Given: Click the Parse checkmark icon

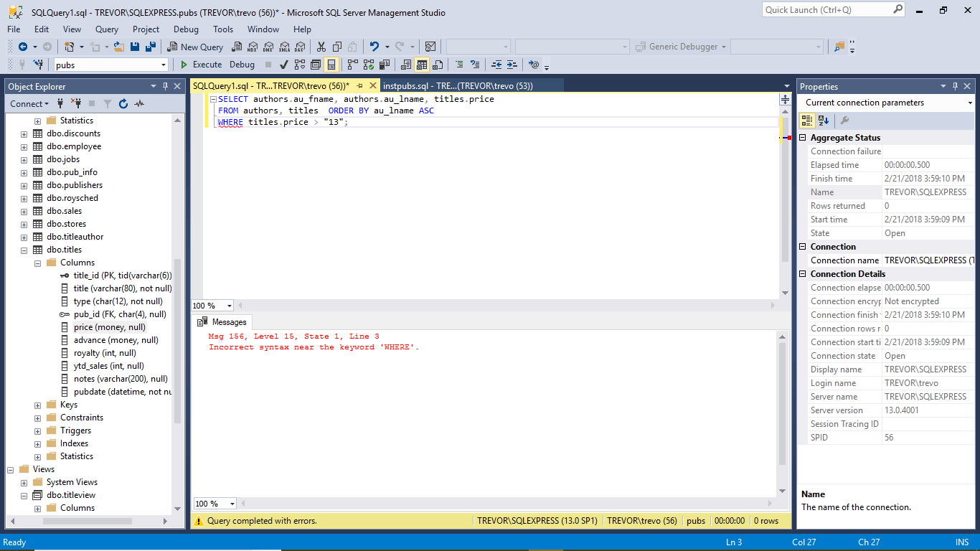Looking at the screenshot, I should pos(284,65).
